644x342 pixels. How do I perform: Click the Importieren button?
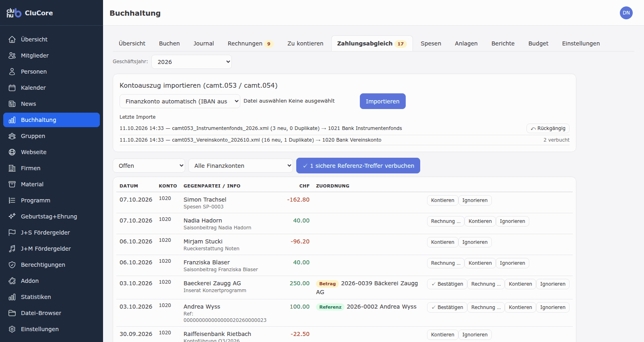tap(383, 101)
